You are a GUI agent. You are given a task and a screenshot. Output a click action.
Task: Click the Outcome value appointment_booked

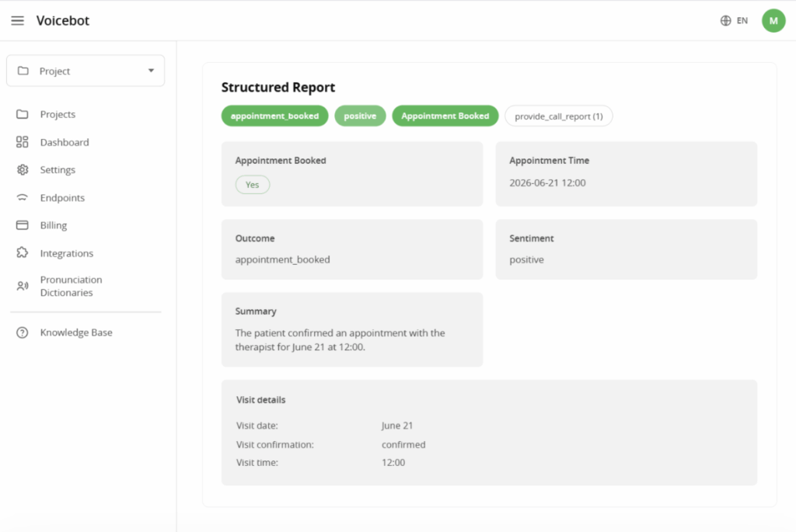(282, 259)
